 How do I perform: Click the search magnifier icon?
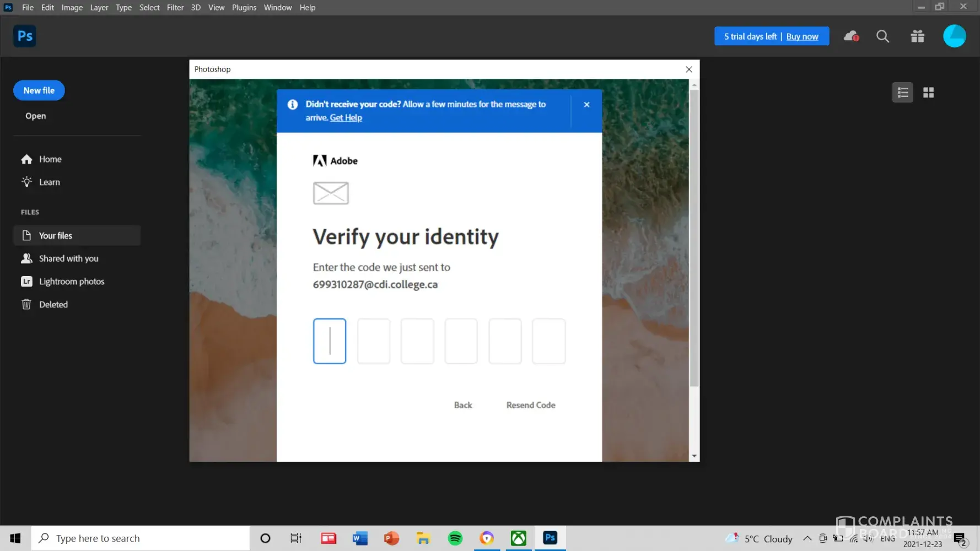(x=882, y=36)
